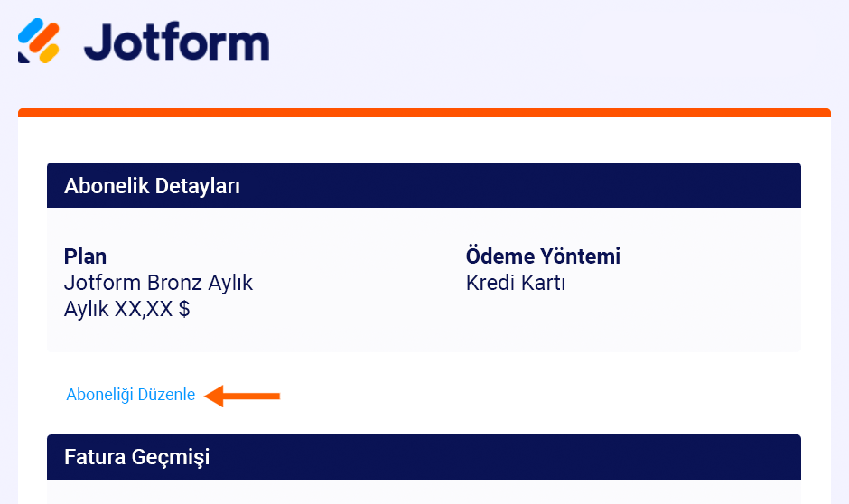Open the Aboneliği Düzenle link
Viewport: 849px width, 504px height.
130,395
